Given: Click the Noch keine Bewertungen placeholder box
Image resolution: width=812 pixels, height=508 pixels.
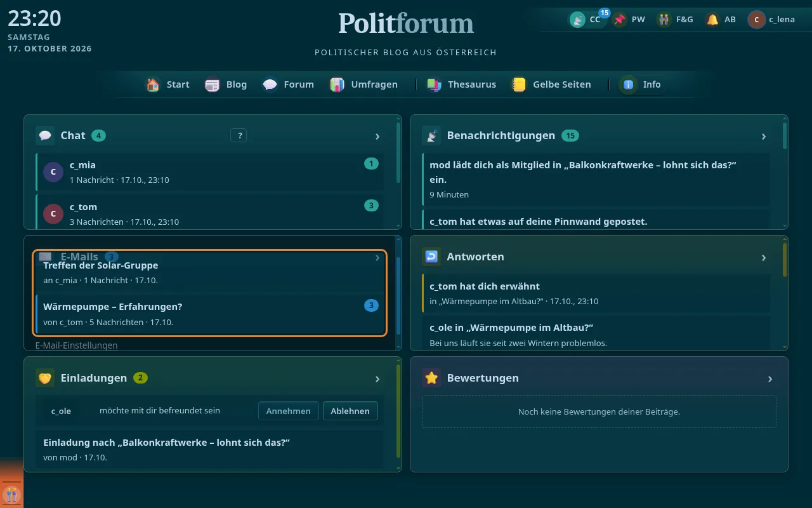Looking at the screenshot, I should tap(599, 411).
